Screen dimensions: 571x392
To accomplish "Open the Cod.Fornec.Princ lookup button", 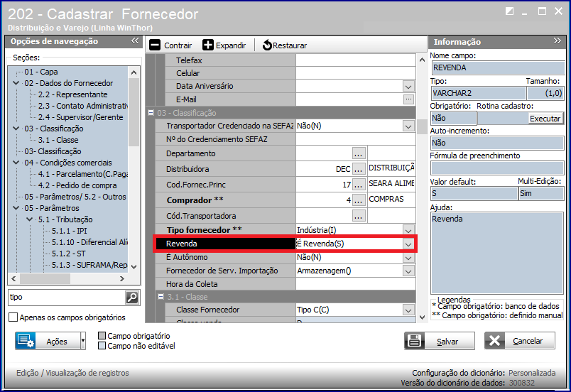I will click(x=359, y=185).
